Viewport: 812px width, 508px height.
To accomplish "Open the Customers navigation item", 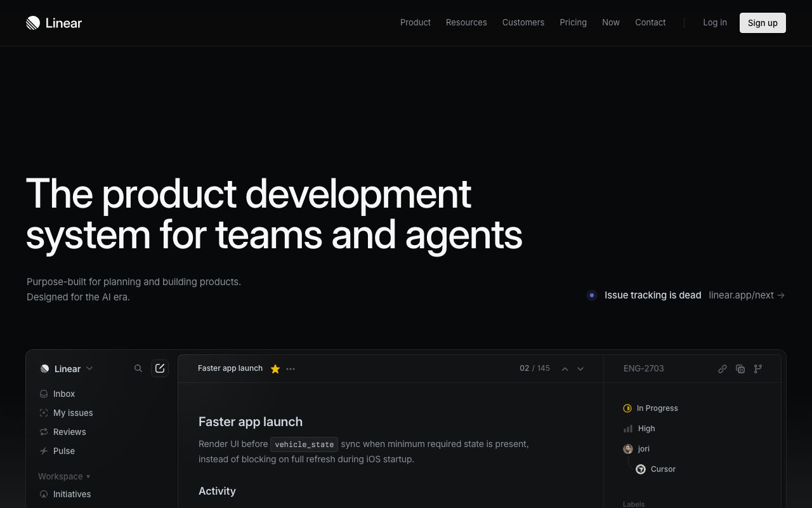I will (x=523, y=22).
